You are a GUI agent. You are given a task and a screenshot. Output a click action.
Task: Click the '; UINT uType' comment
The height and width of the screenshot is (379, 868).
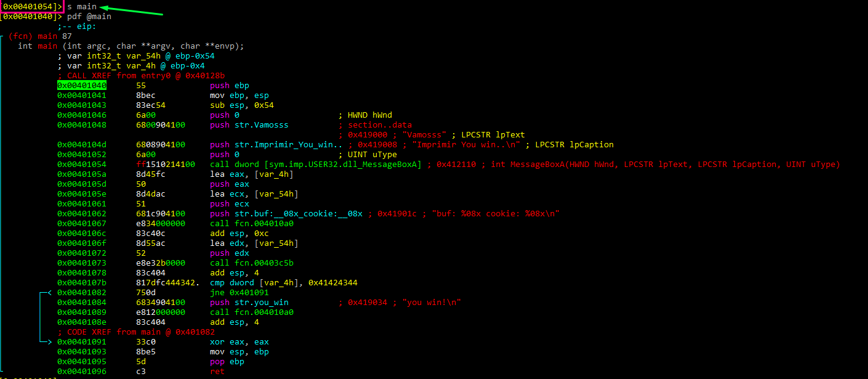(368, 154)
